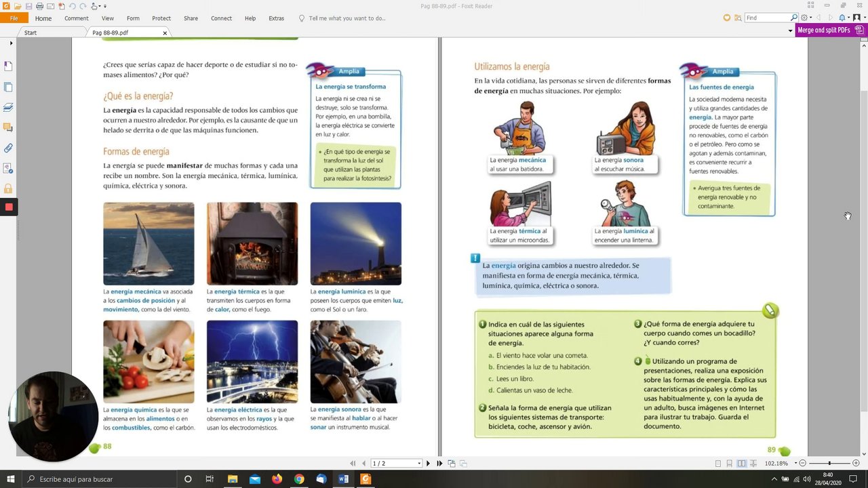This screenshot has width=868, height=488.
Task: Click the zoom in plus button
Action: pyautogui.click(x=856, y=463)
